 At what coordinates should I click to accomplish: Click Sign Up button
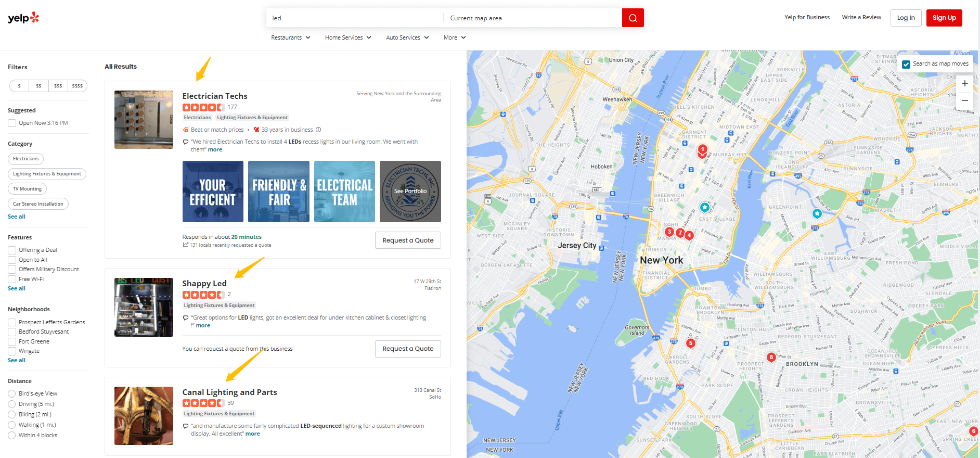point(944,18)
